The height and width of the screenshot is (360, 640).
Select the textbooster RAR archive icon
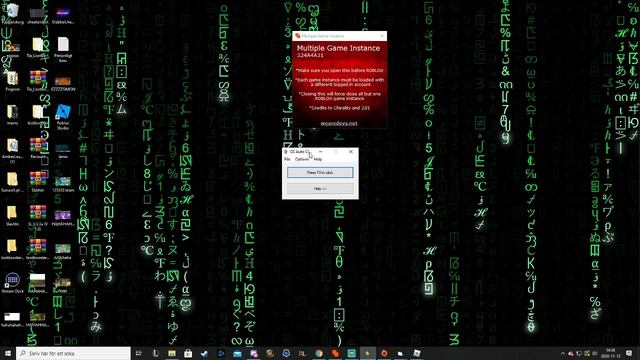pyautogui.click(x=38, y=249)
